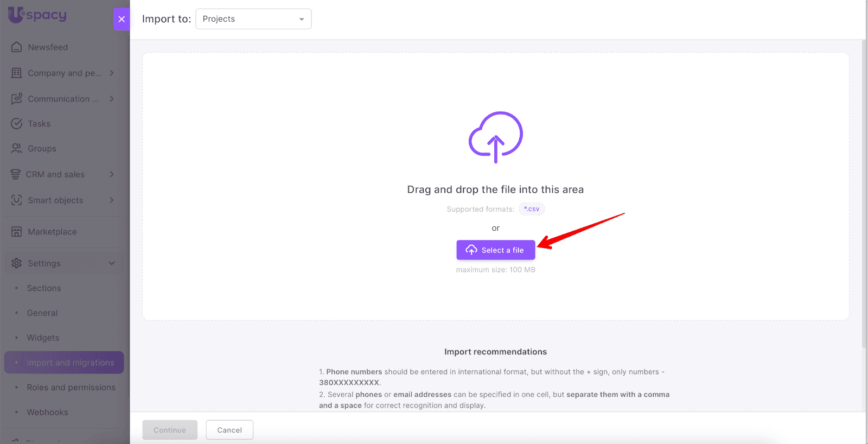This screenshot has height=444, width=868.
Task: Click the 'CRM and sales' label
Action: tap(55, 174)
